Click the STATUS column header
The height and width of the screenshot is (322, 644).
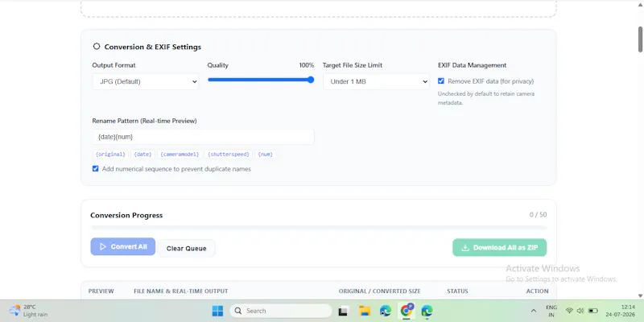tap(457, 291)
